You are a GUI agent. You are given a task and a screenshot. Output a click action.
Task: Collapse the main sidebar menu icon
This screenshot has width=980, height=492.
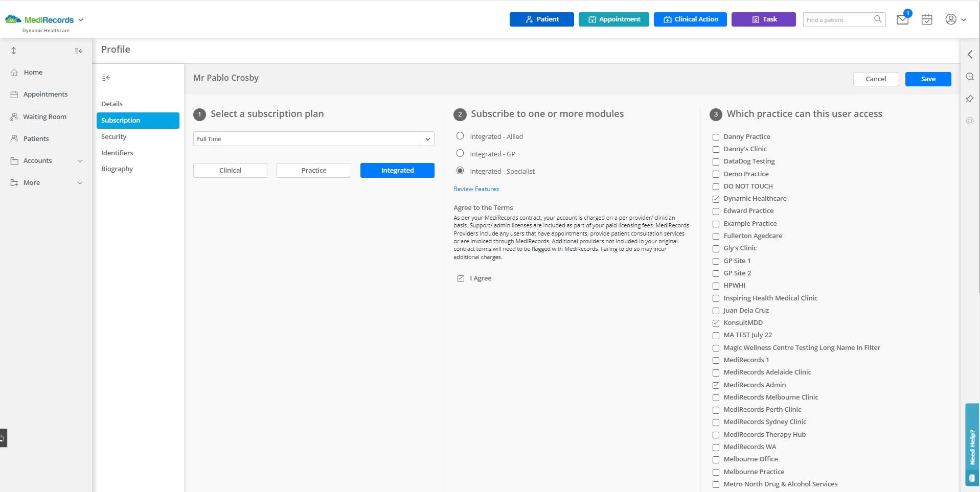click(79, 51)
